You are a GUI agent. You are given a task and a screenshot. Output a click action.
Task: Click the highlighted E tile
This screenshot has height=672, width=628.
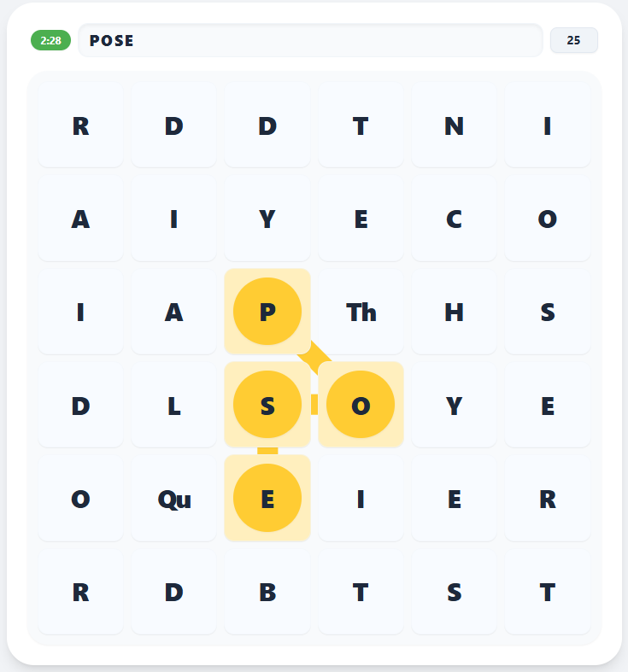click(x=267, y=499)
